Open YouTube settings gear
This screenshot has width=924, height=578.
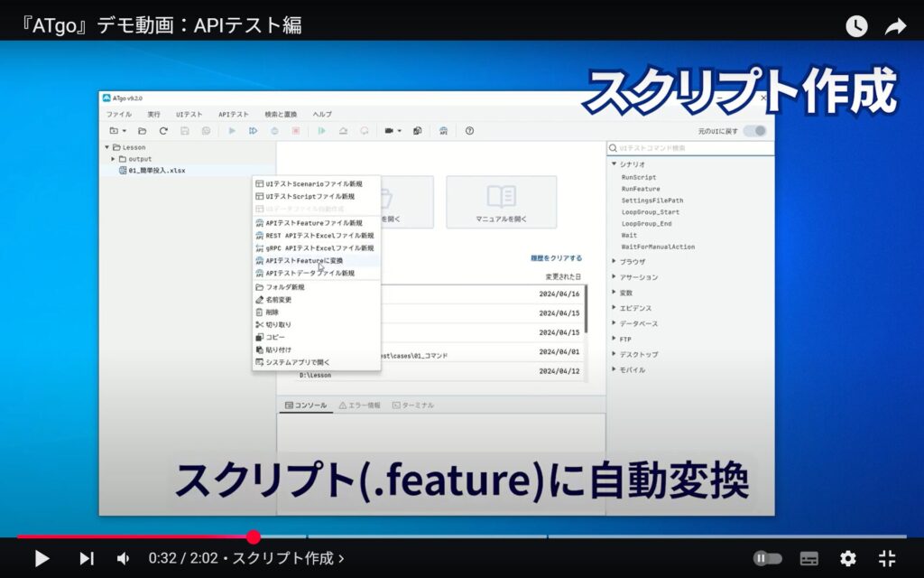[x=848, y=558]
